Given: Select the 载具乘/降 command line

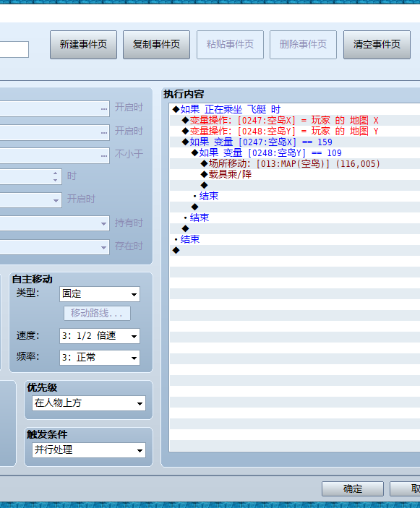Looking at the screenshot, I should [x=295, y=174].
